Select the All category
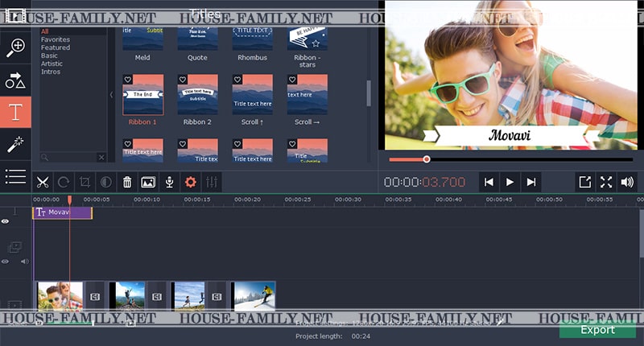Viewport: 644px width, 346px height. coord(45,31)
